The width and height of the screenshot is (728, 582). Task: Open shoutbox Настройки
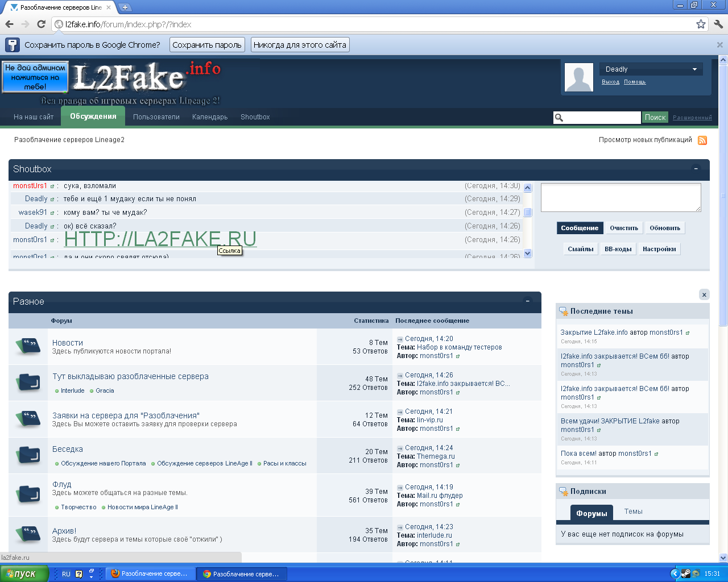659,249
